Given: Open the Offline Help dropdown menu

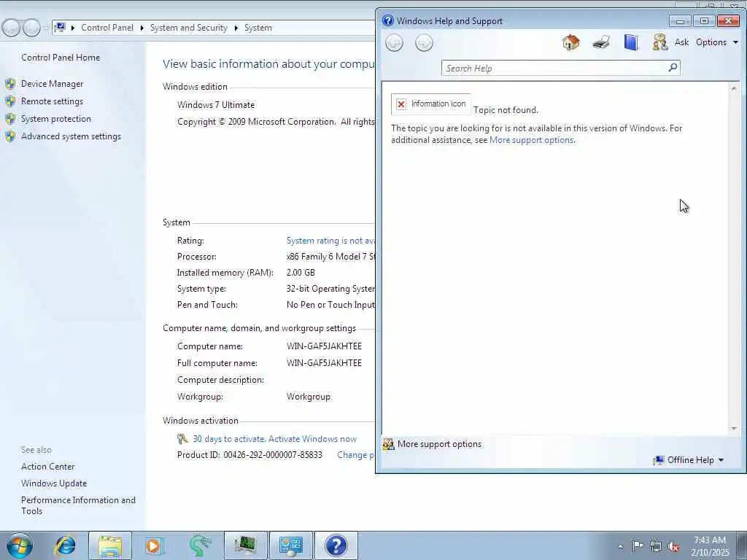Looking at the screenshot, I should pyautogui.click(x=689, y=460).
